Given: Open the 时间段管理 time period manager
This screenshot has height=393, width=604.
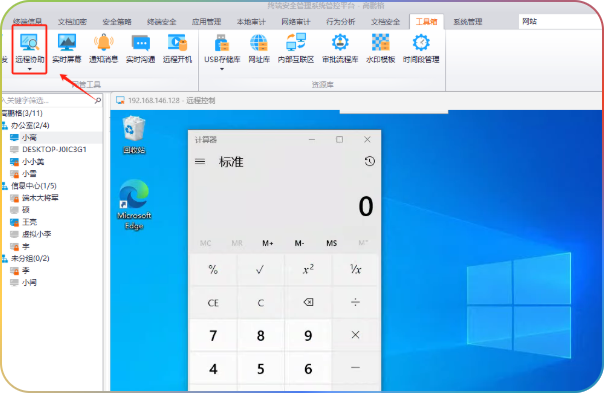Looking at the screenshot, I should (421, 49).
